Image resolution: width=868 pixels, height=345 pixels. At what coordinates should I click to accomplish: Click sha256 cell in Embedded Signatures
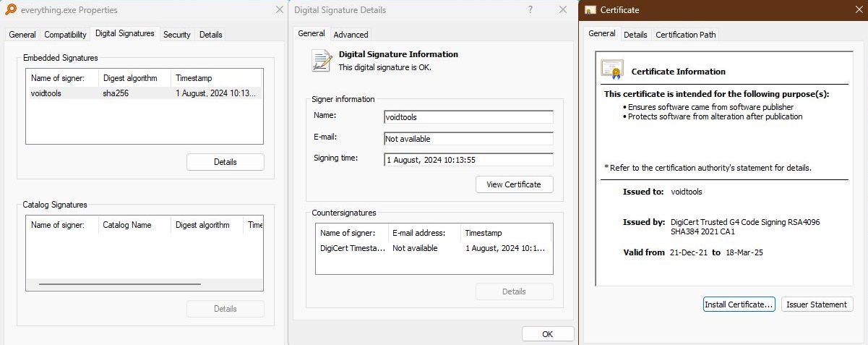[x=116, y=93]
